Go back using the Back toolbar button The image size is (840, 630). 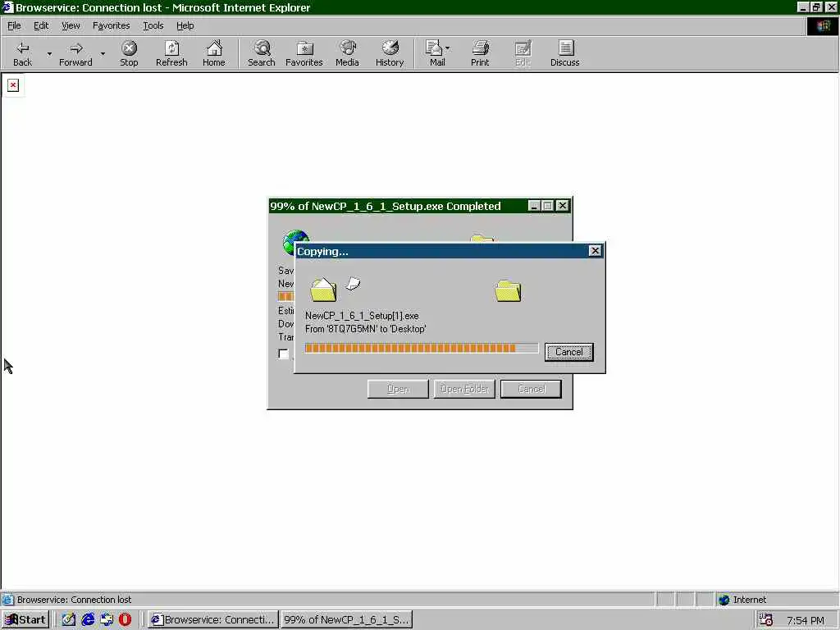pos(22,53)
